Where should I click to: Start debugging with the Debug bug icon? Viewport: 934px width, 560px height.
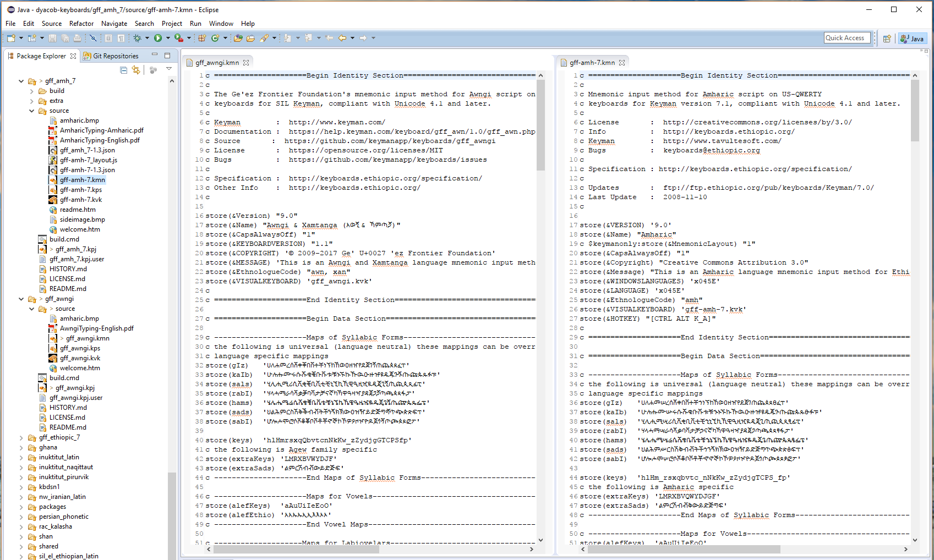pyautogui.click(x=138, y=38)
